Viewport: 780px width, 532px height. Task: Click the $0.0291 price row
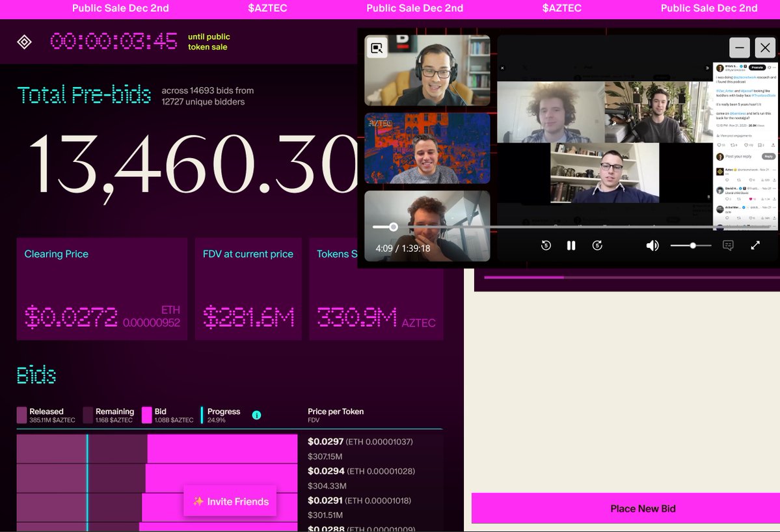(359, 500)
